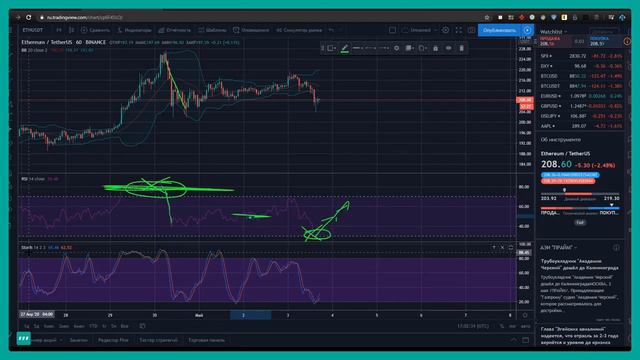The height and width of the screenshot is (360, 640).
Task: Start the market replay simulator
Action: 299,30
